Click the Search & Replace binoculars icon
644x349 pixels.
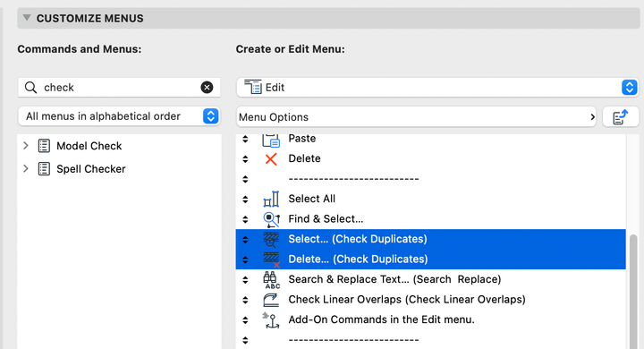pos(271,280)
